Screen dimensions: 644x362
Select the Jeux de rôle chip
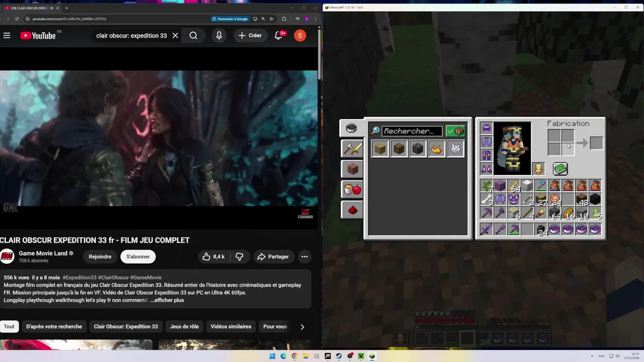(184, 326)
